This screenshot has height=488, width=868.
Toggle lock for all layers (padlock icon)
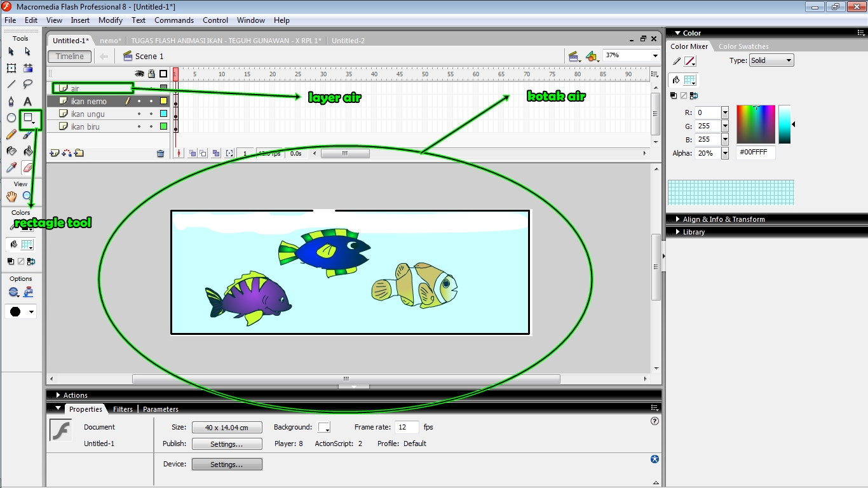(151, 74)
